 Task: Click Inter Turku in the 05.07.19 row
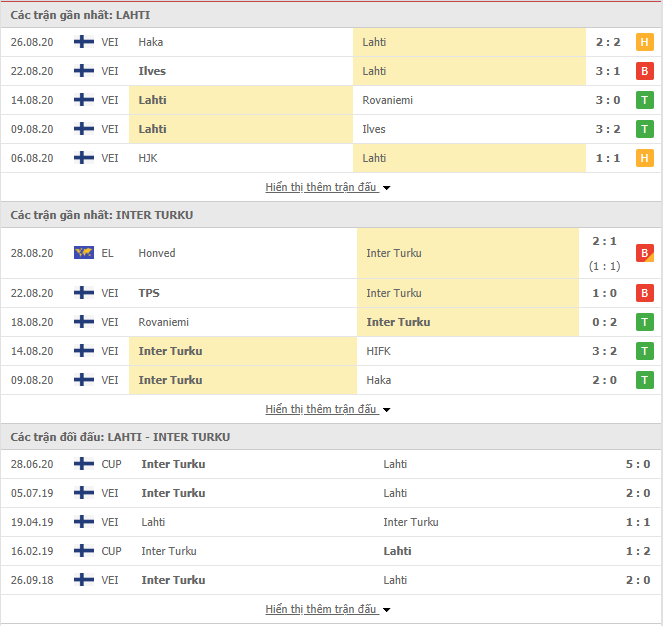(173, 493)
